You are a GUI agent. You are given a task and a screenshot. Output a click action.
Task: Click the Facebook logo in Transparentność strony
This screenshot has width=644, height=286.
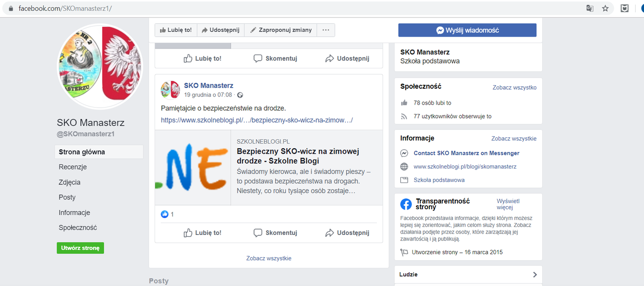point(406,204)
